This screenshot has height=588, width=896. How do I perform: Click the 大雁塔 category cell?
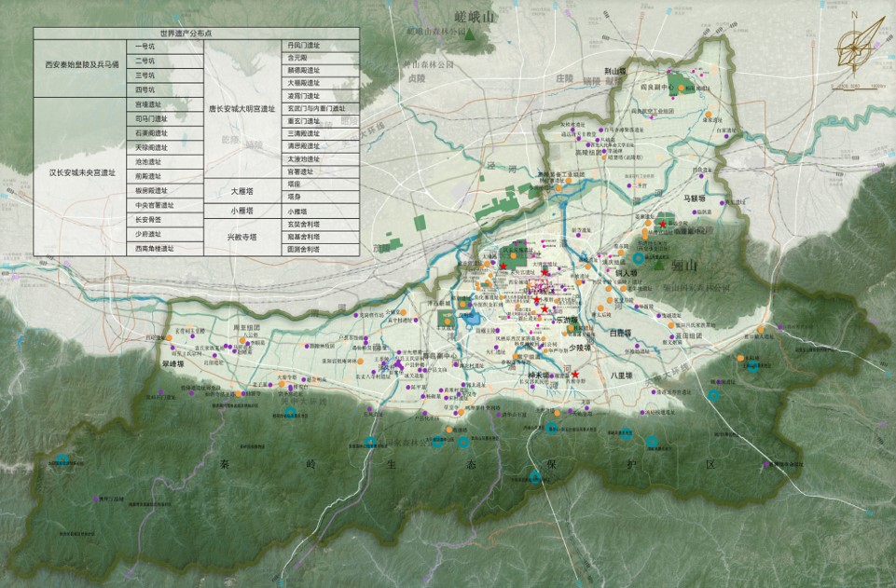click(x=241, y=191)
